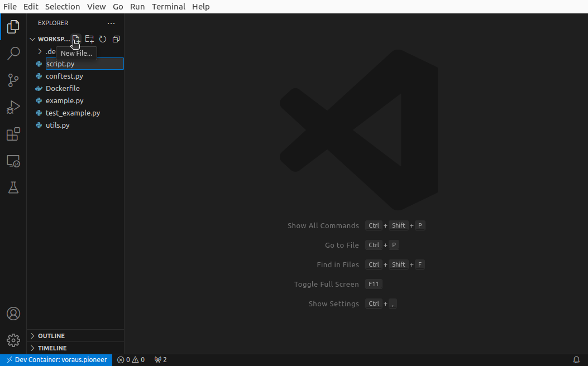
Task: Open Remote Explorer view
Action: [x=13, y=161]
